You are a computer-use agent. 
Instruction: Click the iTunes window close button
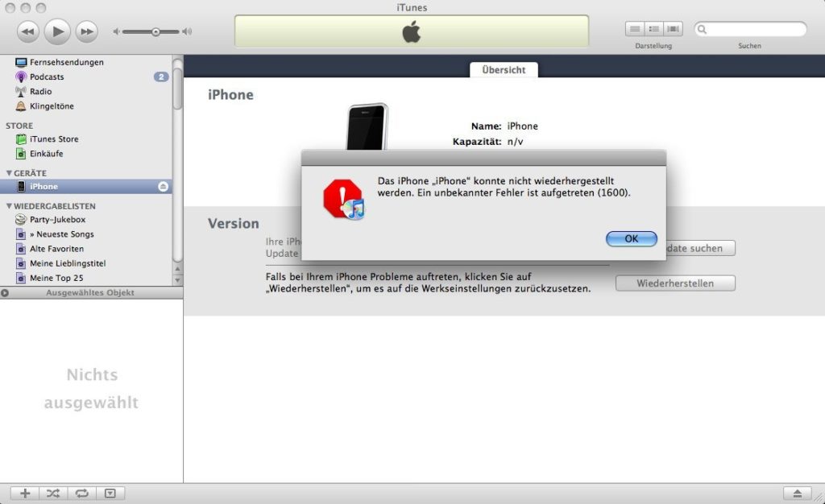click(10, 8)
